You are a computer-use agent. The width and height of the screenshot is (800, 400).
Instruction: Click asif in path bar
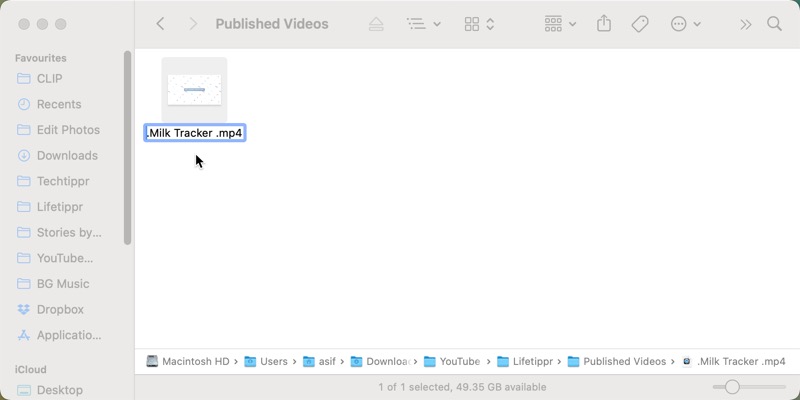coord(319,361)
